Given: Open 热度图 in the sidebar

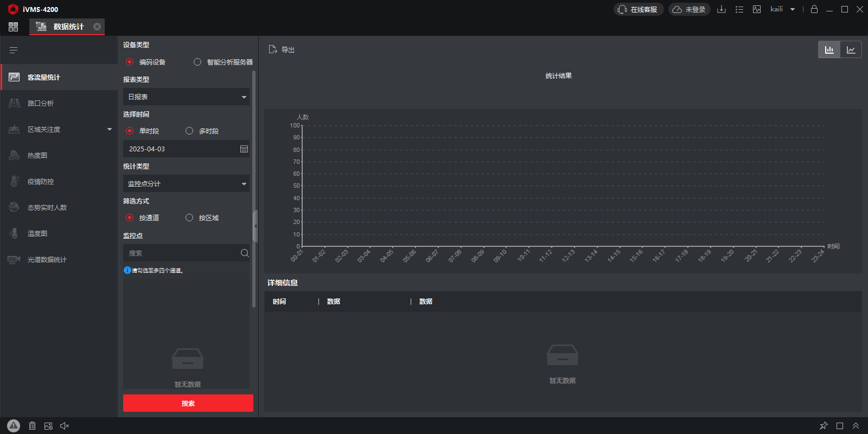Looking at the screenshot, I should pos(38,155).
